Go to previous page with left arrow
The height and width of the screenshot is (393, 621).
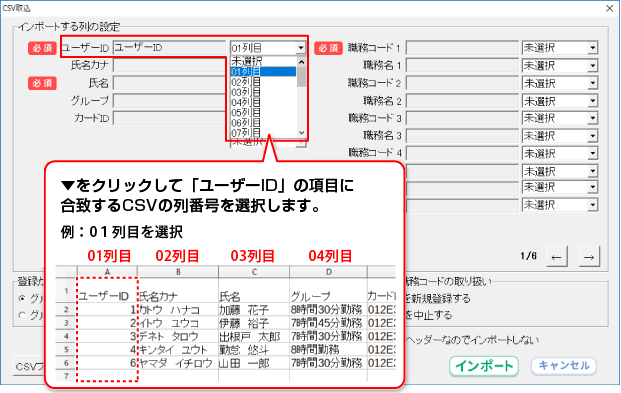pyautogui.click(x=556, y=257)
